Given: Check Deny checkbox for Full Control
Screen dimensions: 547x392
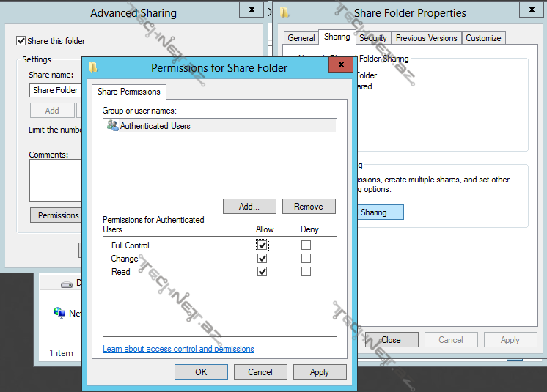Looking at the screenshot, I should 306,245.
